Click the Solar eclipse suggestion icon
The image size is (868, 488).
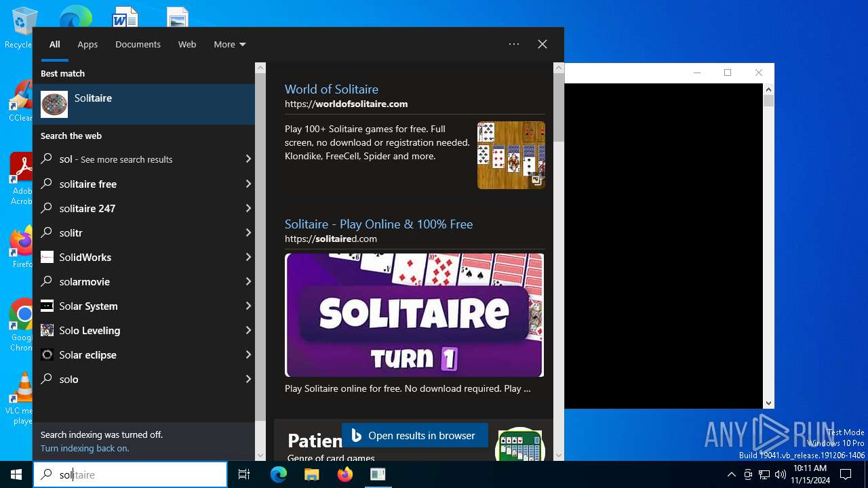tap(47, 354)
